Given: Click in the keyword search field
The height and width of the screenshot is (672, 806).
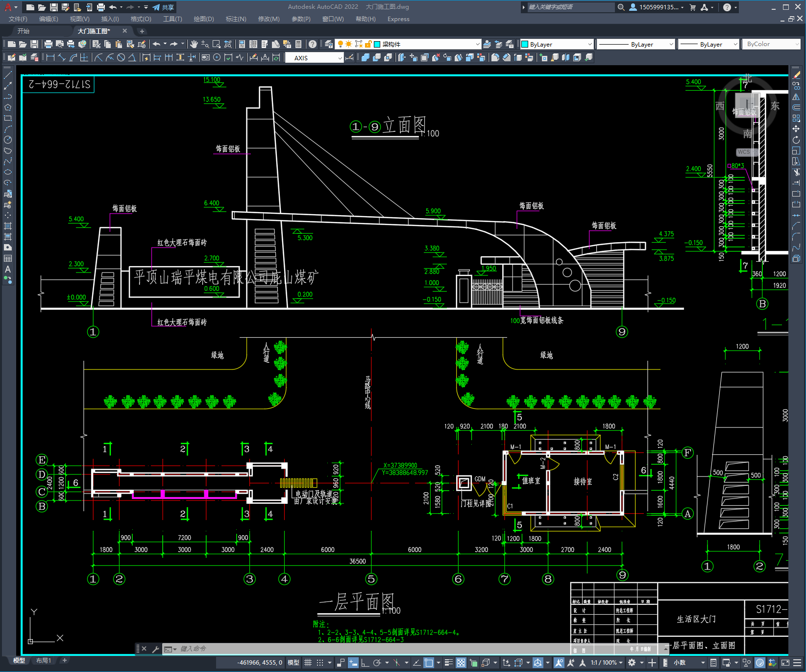Looking at the screenshot, I should point(570,7).
